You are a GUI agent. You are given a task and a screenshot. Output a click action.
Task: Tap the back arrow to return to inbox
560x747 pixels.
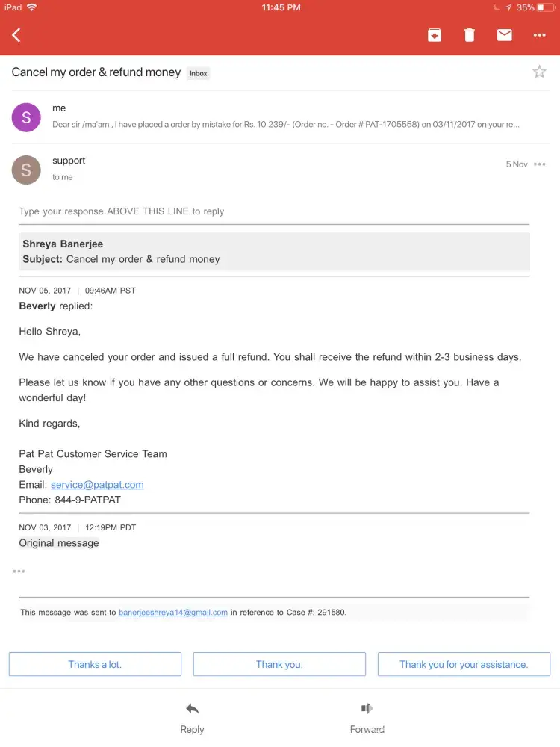(16, 35)
